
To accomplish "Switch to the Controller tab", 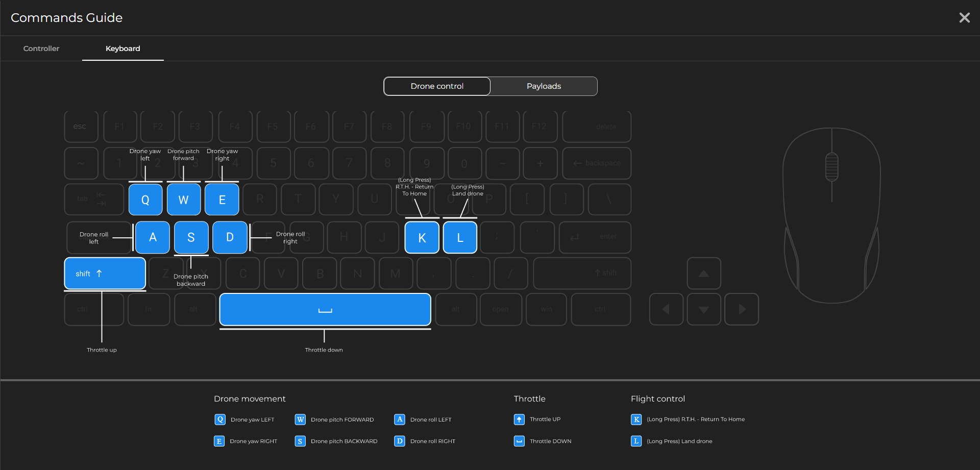I will (41, 48).
